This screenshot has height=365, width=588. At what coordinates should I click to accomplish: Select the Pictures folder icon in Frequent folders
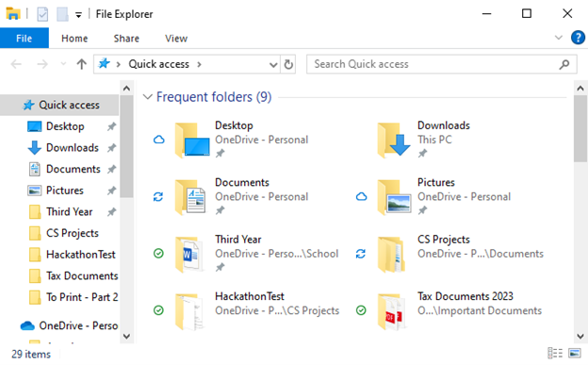pyautogui.click(x=394, y=197)
